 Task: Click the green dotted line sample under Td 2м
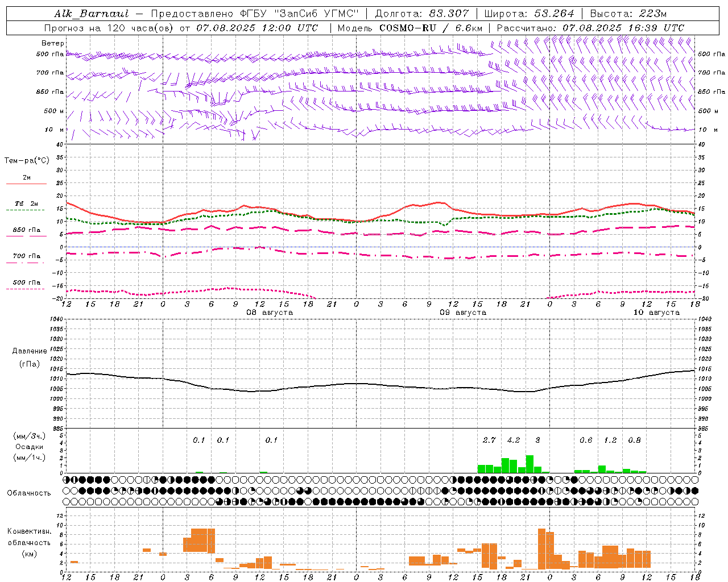click(25, 210)
